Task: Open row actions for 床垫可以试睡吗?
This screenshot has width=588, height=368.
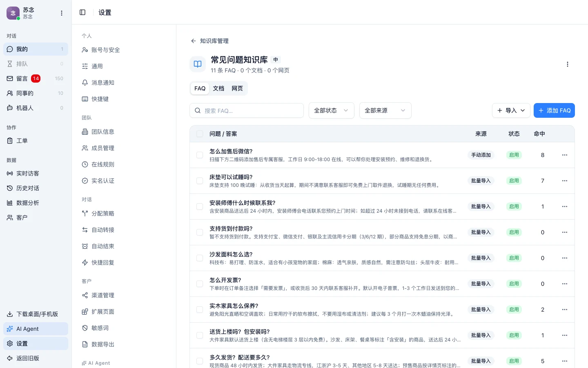Action: coord(565,181)
